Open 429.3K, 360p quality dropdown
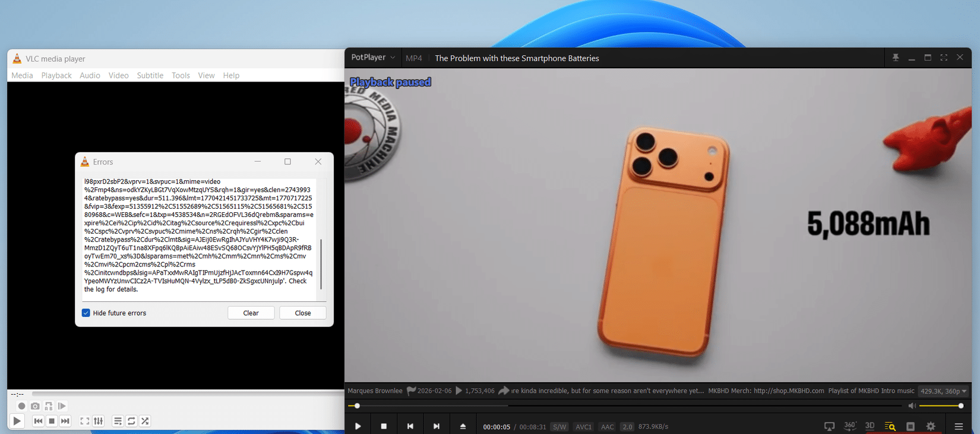This screenshot has height=434, width=980. click(x=943, y=391)
